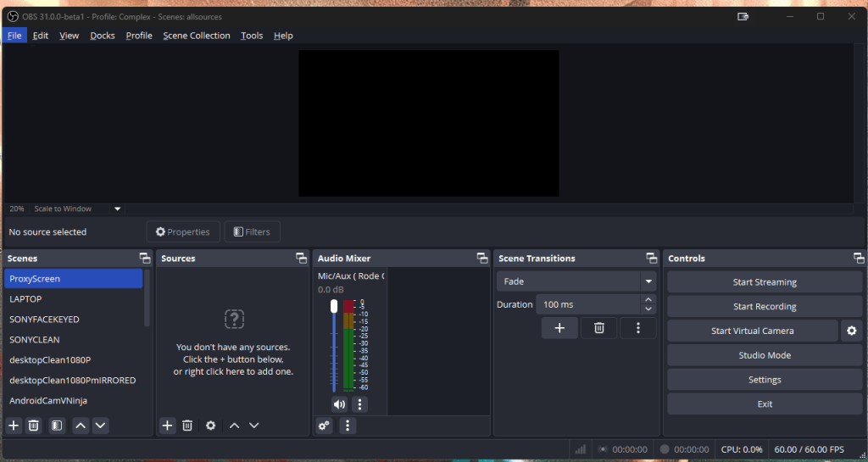Move the scene up with the Scenes arrow
Screen dimensions: 868x462
81,426
